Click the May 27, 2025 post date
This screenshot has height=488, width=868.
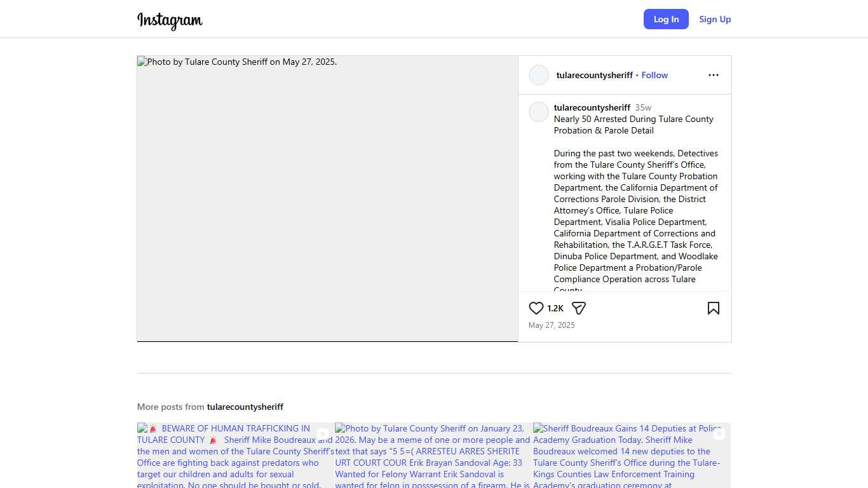click(552, 325)
